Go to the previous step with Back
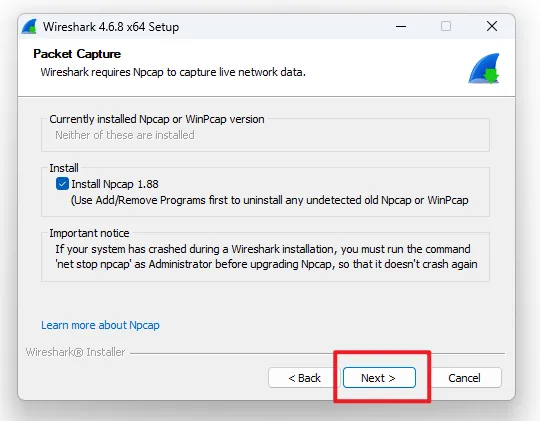Screen dimensions: 540x421 (304, 378)
